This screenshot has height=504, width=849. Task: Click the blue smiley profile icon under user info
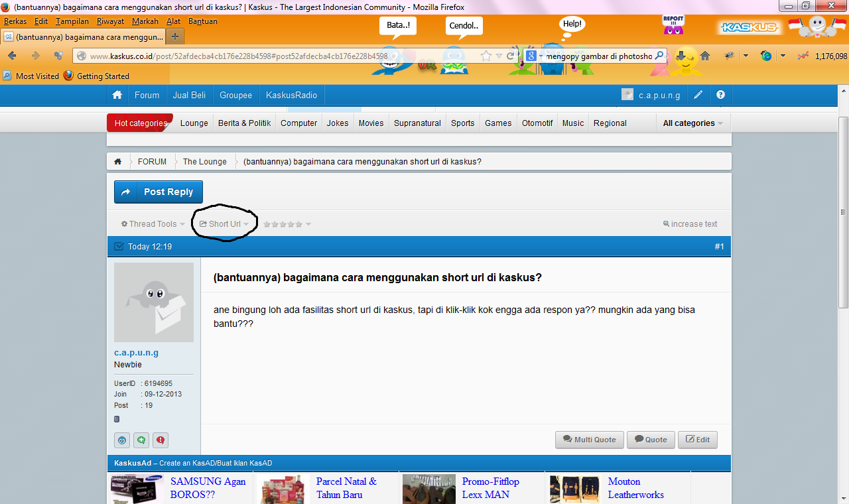click(x=122, y=439)
